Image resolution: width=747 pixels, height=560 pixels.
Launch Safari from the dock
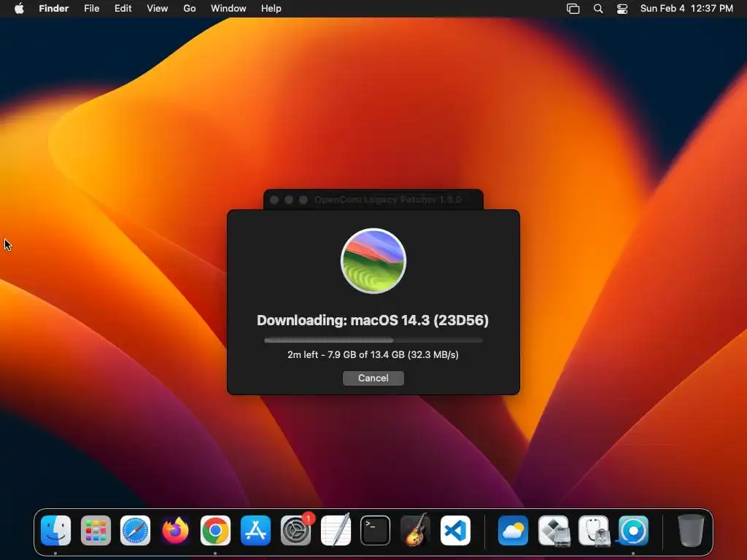[x=135, y=530]
